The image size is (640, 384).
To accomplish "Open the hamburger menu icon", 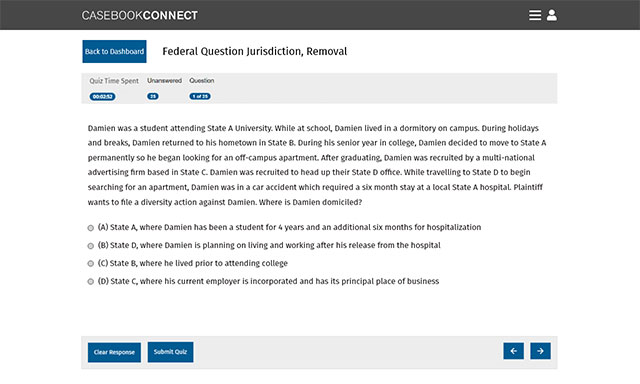I will tap(535, 15).
